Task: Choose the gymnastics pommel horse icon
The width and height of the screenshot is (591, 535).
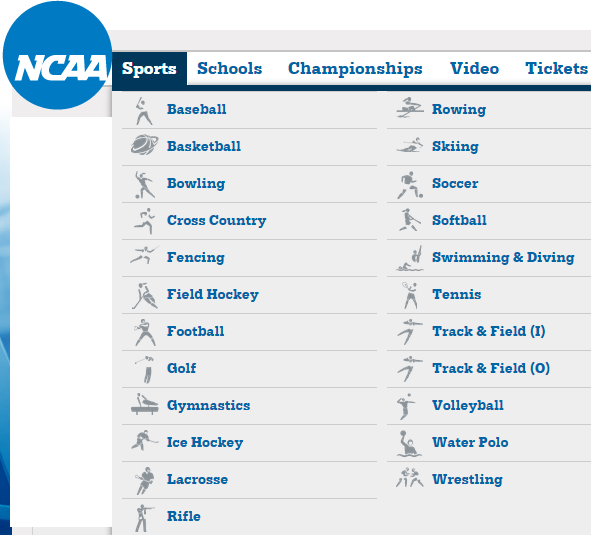Action: coord(145,404)
